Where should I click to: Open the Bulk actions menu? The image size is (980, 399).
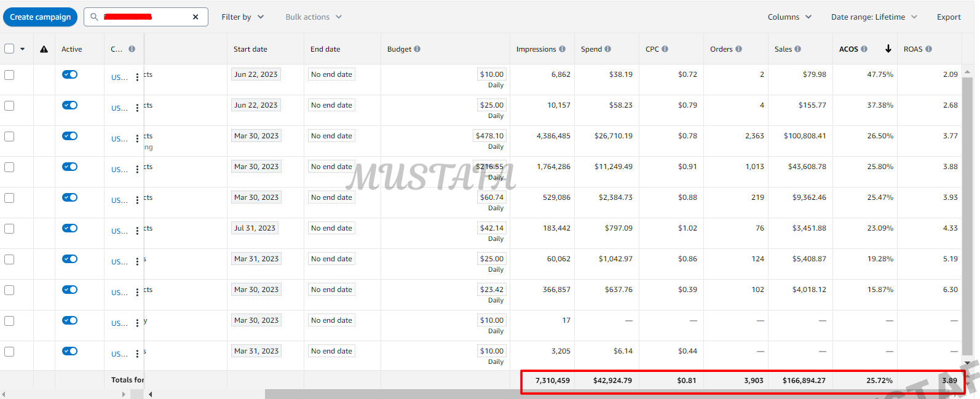pos(314,17)
